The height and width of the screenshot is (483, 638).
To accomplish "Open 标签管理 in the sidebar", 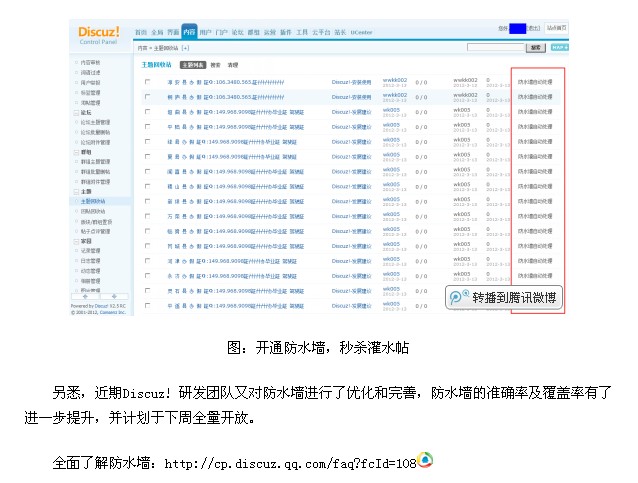I will 90,93.
